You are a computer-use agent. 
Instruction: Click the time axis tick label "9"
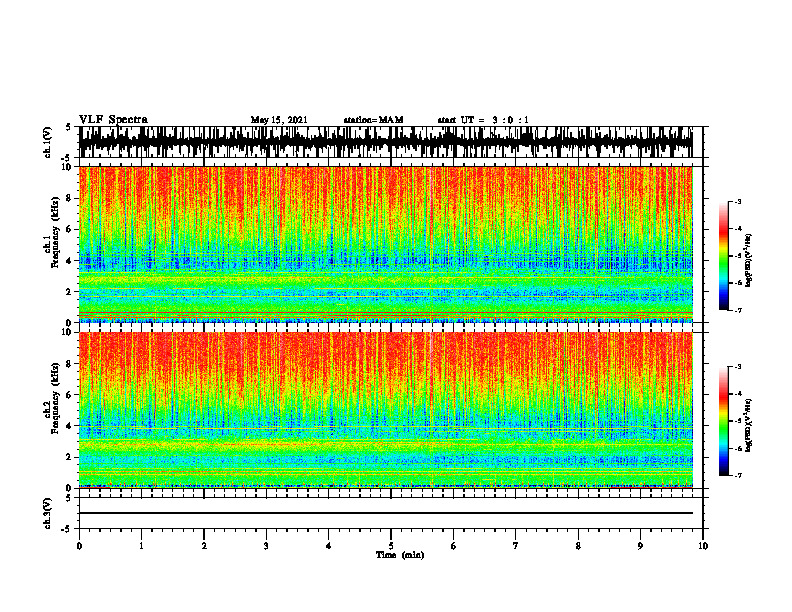click(x=640, y=546)
